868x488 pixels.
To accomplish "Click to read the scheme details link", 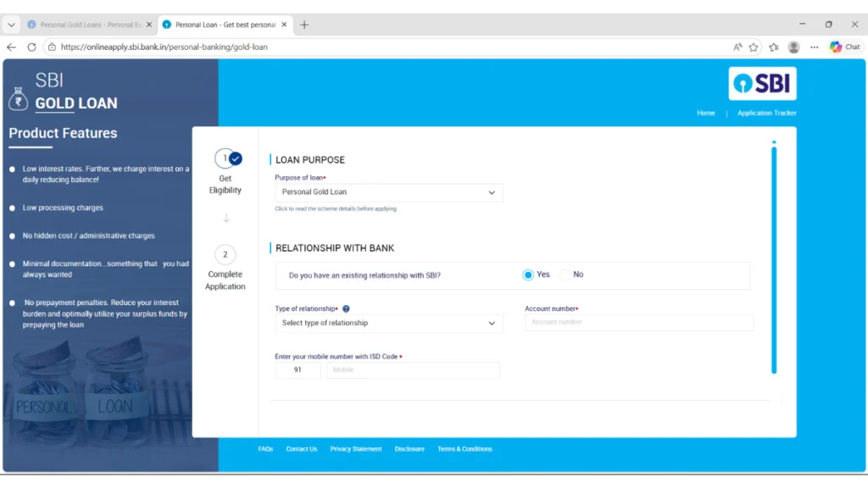I will coord(336,208).
